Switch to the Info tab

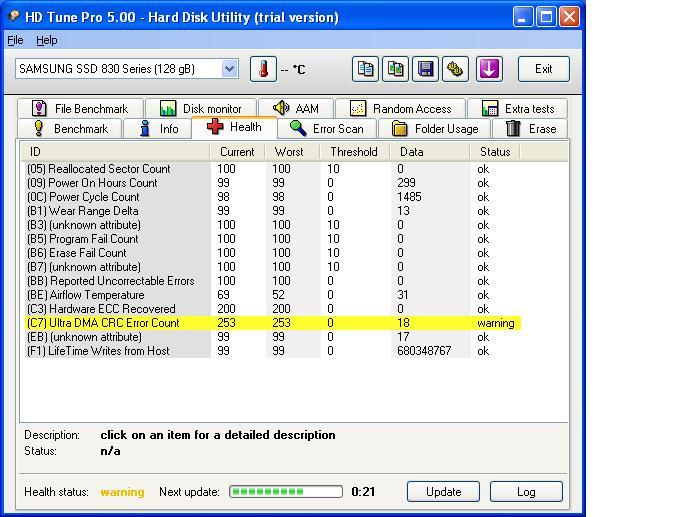(x=158, y=128)
